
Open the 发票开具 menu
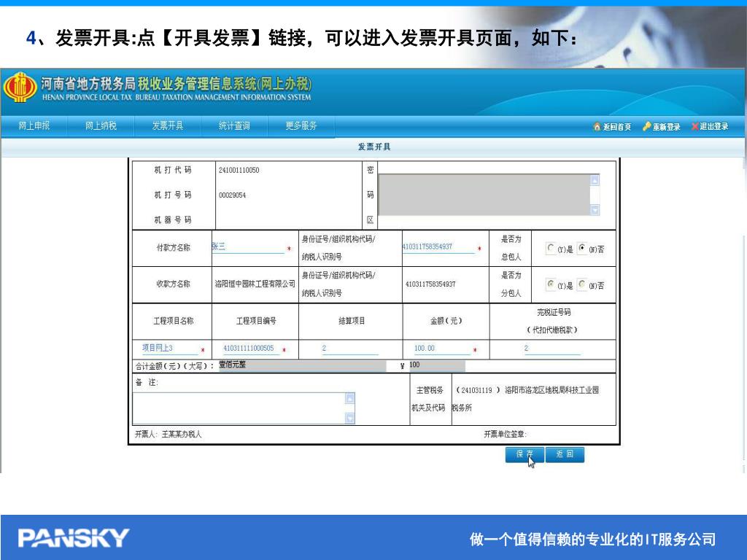coord(168,125)
